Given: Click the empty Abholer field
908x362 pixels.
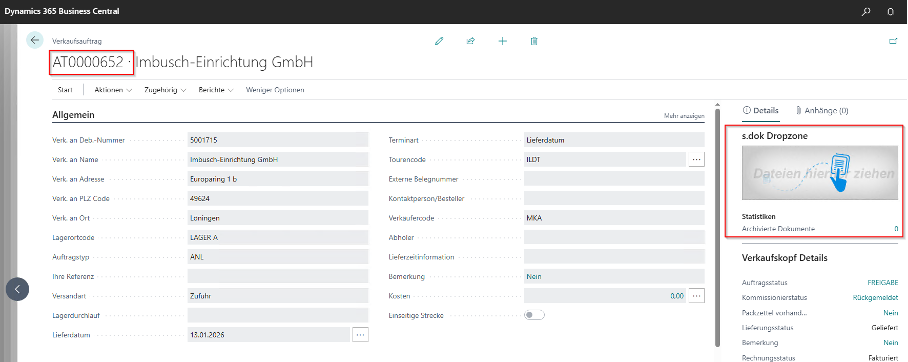Looking at the screenshot, I should [x=614, y=237].
